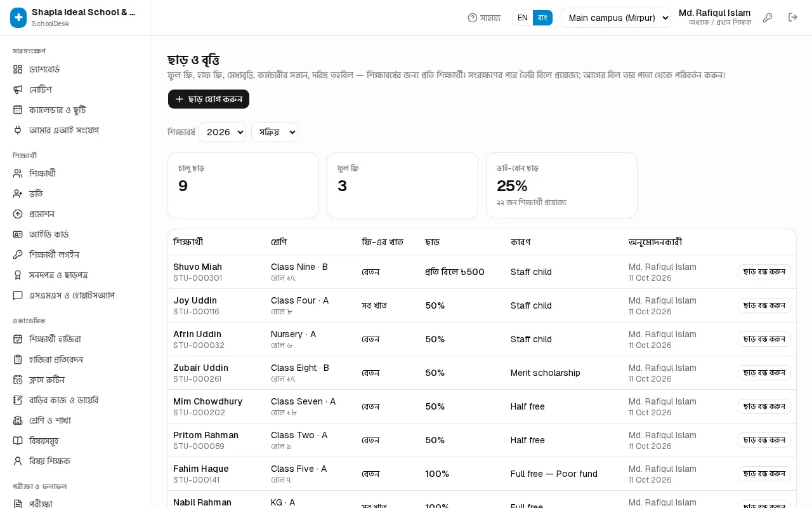Click the Joy Uddin student name

(x=195, y=300)
